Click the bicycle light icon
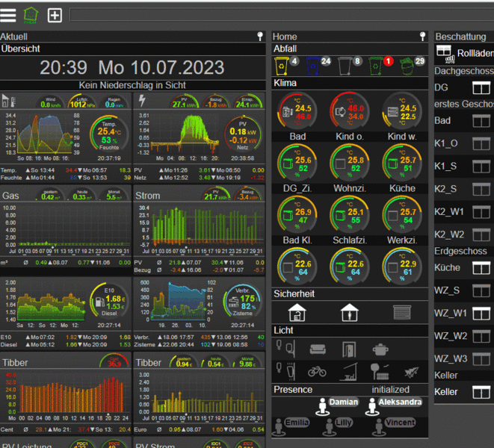This screenshot has height=448, width=494. [317, 370]
